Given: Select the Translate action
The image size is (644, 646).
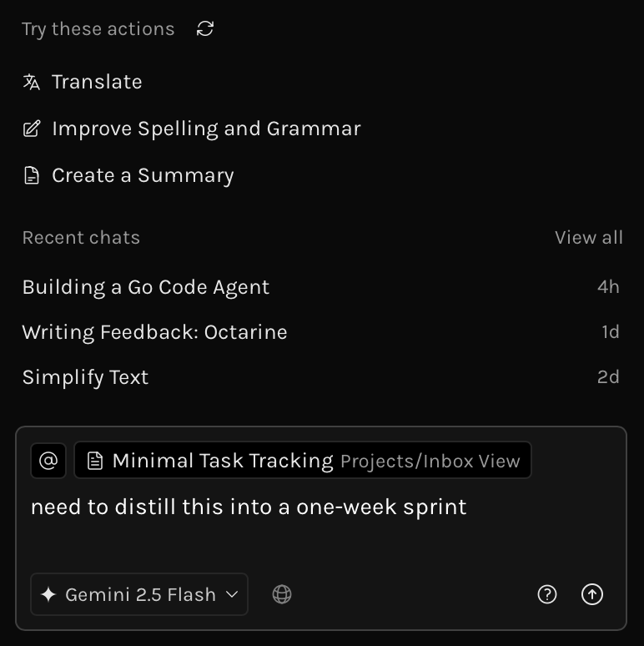Looking at the screenshot, I should coord(97,82).
